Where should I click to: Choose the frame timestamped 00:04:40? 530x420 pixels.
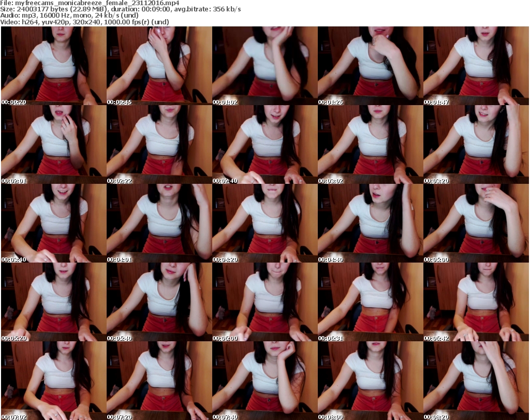[371, 223]
